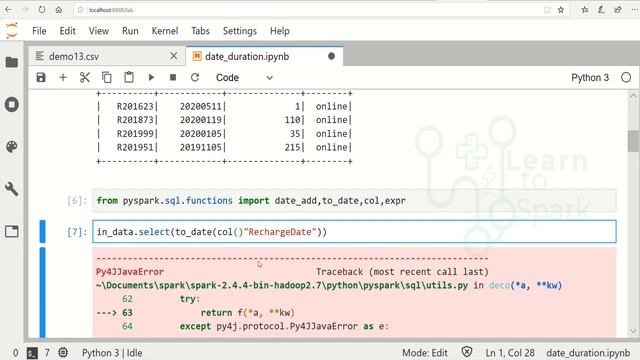Click Python 3 | Idle status text
This screenshot has height=360, width=640.
pyautogui.click(x=112, y=353)
